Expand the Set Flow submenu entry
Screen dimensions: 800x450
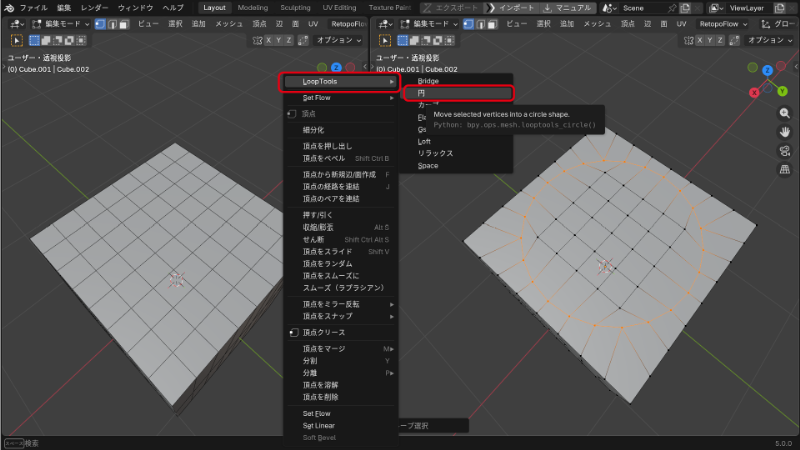coord(340,97)
